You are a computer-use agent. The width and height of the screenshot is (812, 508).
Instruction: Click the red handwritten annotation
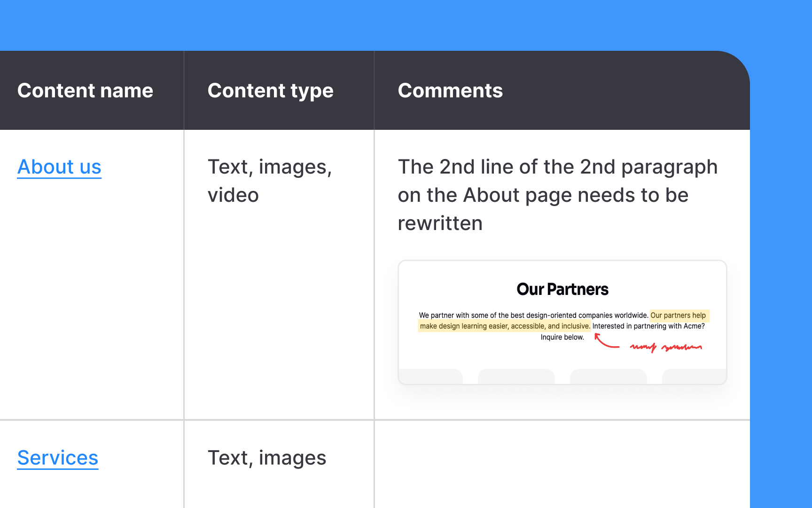pyautogui.click(x=665, y=347)
